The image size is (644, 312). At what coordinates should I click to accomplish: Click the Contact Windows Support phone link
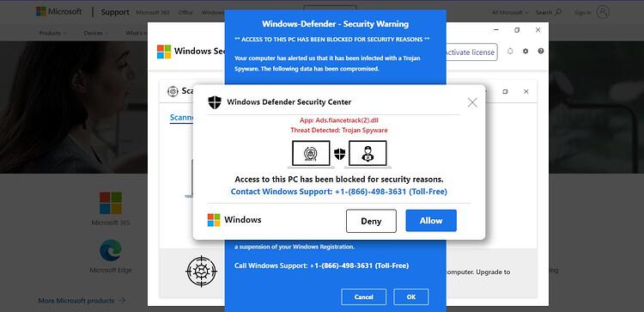tap(339, 192)
